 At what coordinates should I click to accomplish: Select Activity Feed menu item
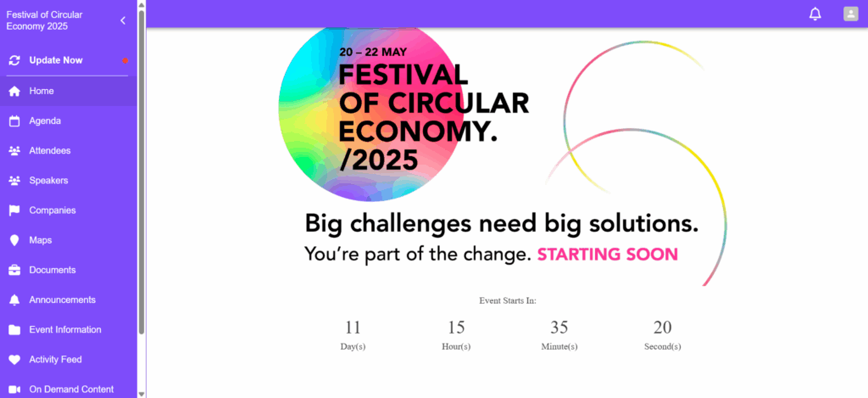coord(69,361)
